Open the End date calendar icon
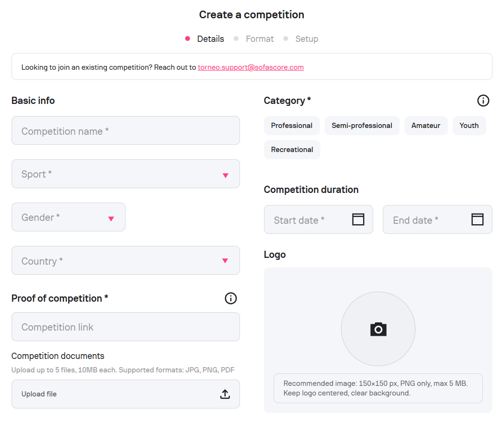This screenshot has width=504, height=434. coord(477,219)
